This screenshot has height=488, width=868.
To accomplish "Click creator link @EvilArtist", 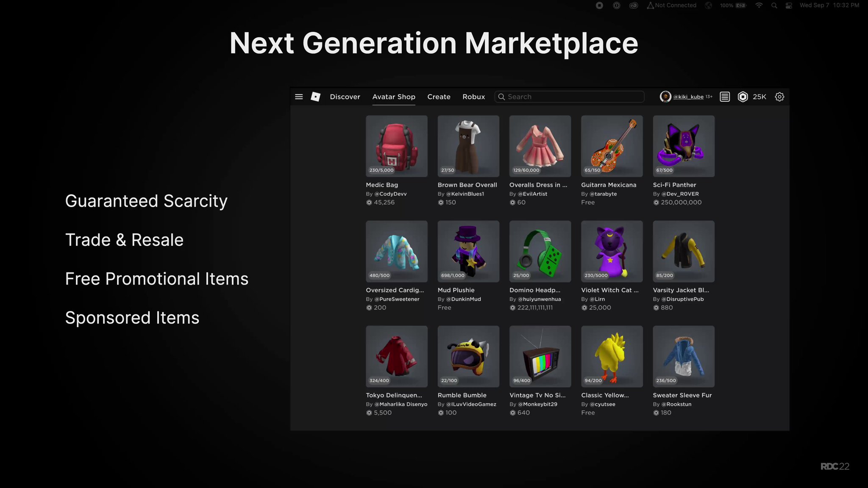I will (532, 194).
